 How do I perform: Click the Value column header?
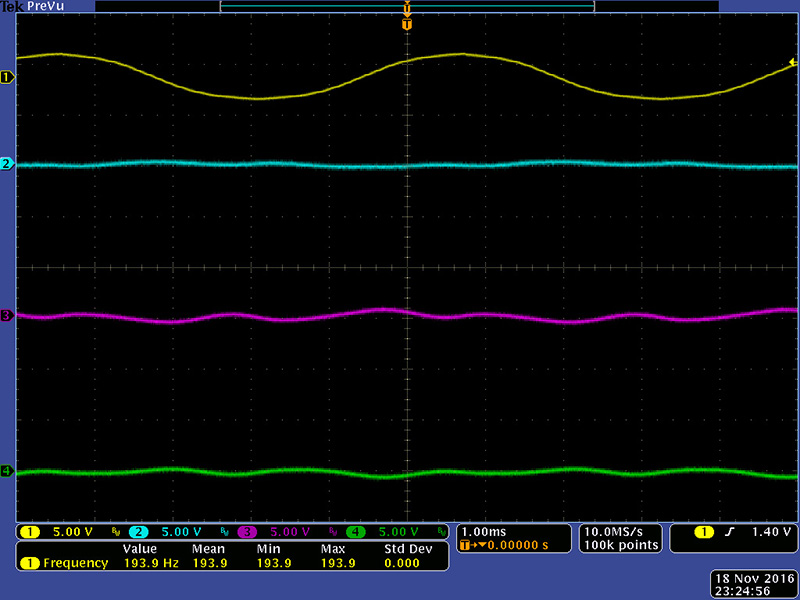[x=139, y=549]
